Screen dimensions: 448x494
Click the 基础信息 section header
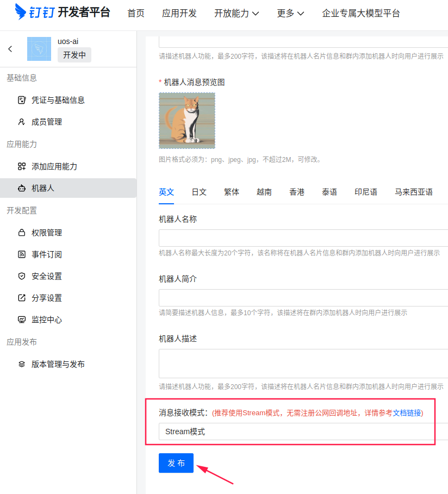click(x=22, y=78)
